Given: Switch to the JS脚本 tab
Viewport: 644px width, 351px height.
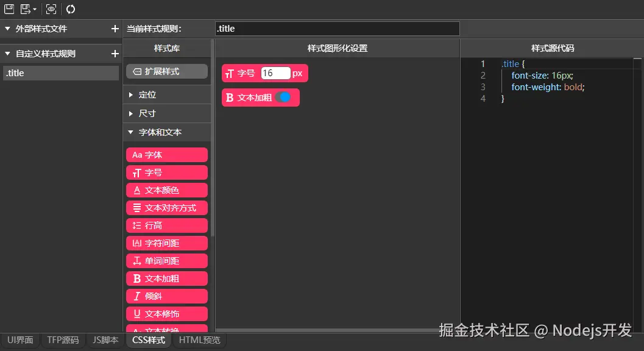Looking at the screenshot, I should click(x=105, y=340).
